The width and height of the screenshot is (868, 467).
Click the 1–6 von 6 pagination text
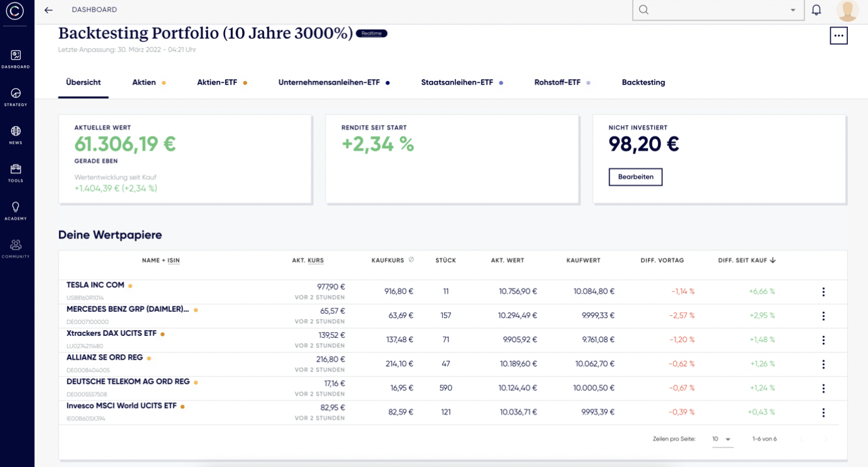[x=765, y=439]
